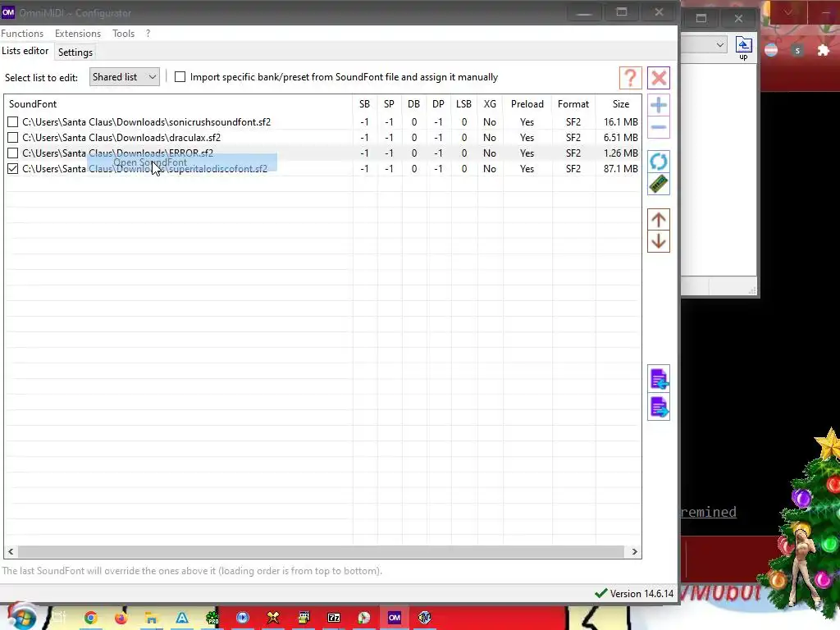
Task: Open the Windows Start button
Action: click(x=22, y=617)
